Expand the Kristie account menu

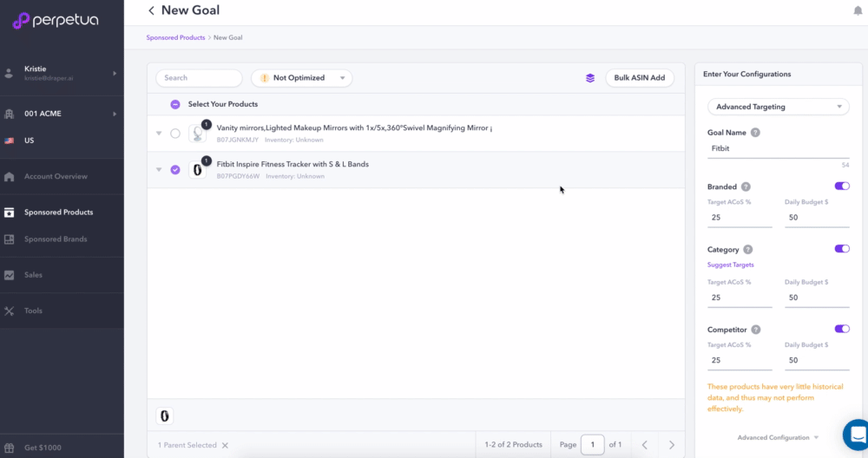click(x=115, y=73)
